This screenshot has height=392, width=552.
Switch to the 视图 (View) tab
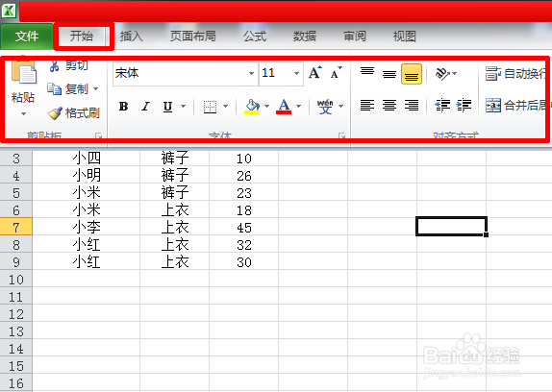[x=405, y=36]
